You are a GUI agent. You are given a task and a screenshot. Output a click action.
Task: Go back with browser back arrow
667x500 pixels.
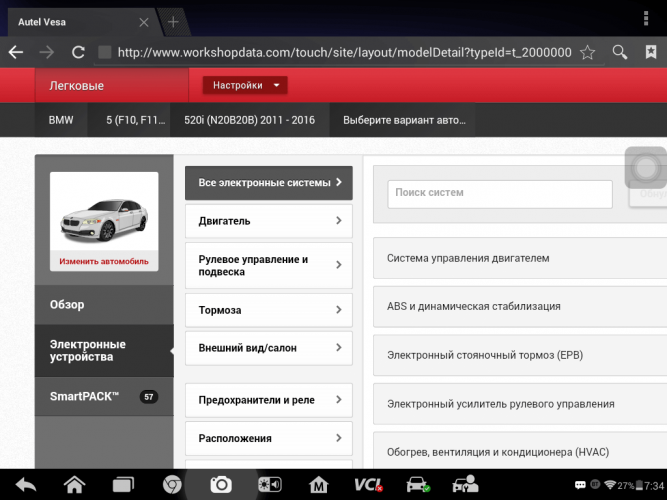point(16,52)
